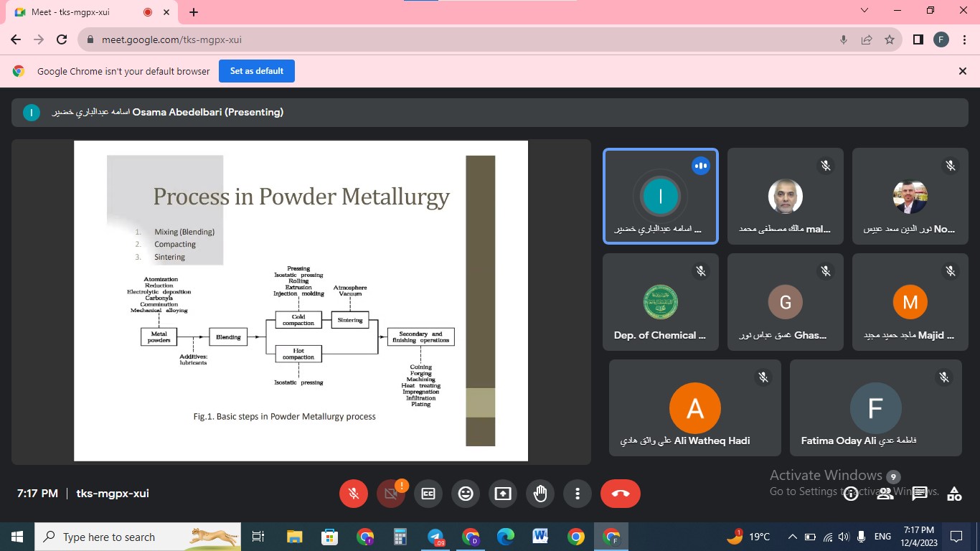The width and height of the screenshot is (980, 551).
Task: Show hidden system tray icons
Action: [793, 537]
